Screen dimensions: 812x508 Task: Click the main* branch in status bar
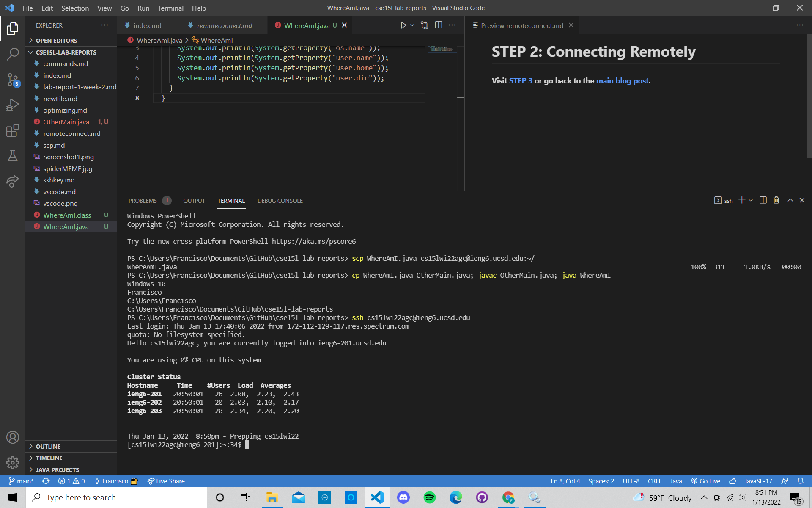(x=21, y=481)
